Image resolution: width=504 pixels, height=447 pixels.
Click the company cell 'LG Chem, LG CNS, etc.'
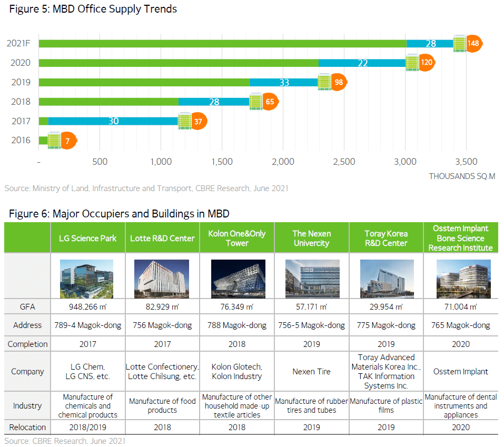pos(88,372)
